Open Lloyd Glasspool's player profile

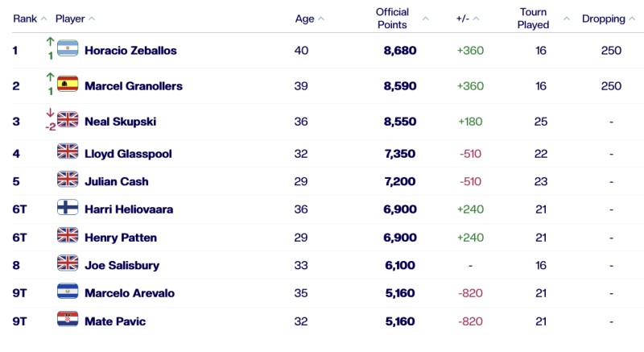(128, 153)
